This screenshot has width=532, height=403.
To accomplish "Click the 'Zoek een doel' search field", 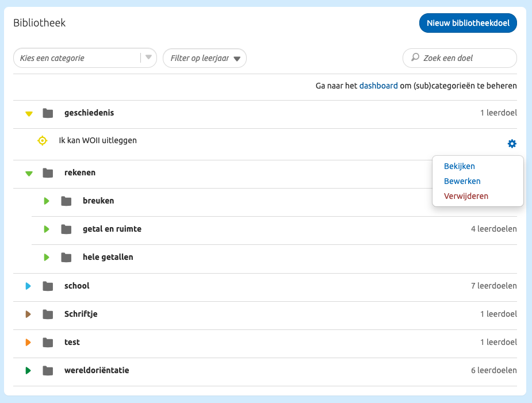I will (x=460, y=58).
